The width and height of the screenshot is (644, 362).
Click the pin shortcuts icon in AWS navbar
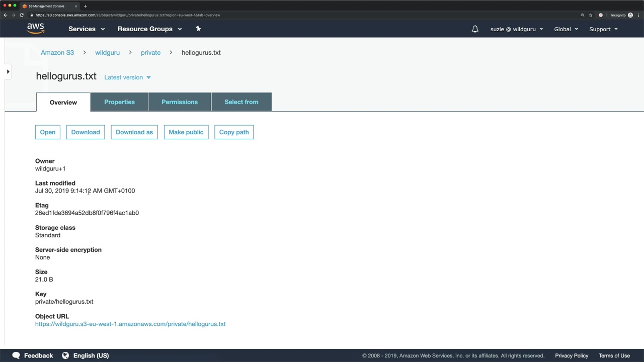click(x=198, y=29)
